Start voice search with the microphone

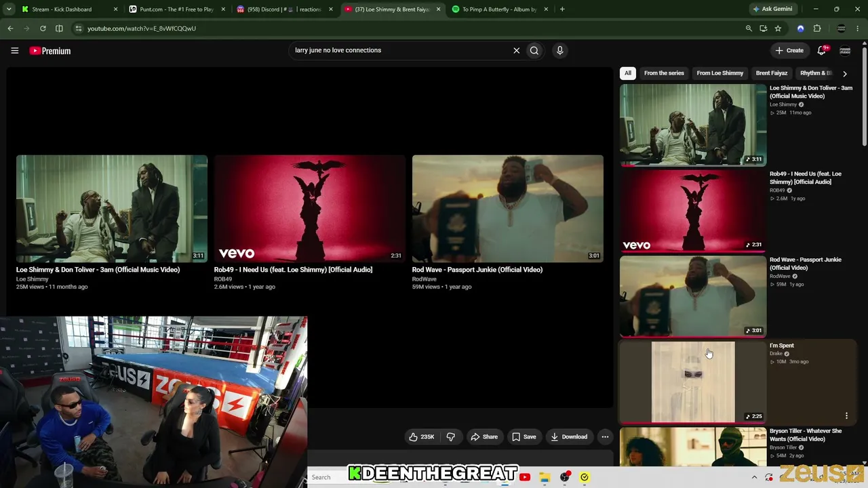pyautogui.click(x=559, y=50)
